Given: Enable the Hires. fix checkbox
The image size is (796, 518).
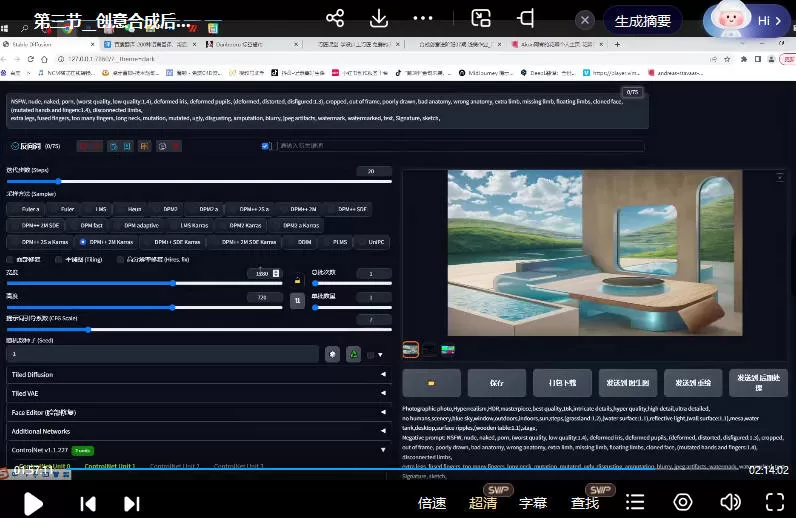Looking at the screenshot, I should (x=120, y=259).
